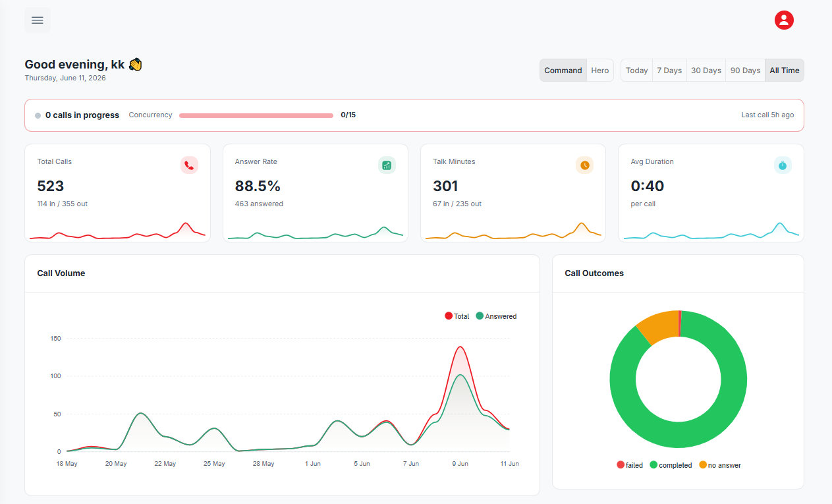
Task: Toggle the Total series in chart legend
Action: (x=457, y=316)
